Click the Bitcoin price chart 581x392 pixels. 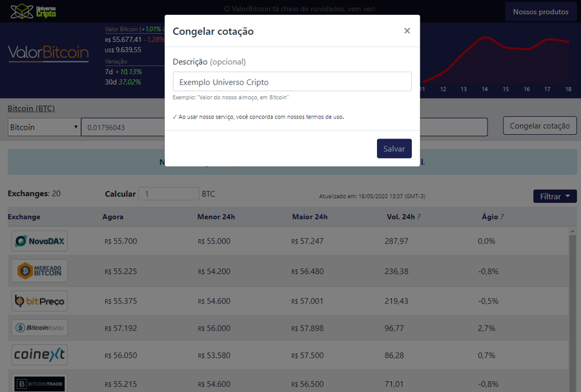click(496, 62)
